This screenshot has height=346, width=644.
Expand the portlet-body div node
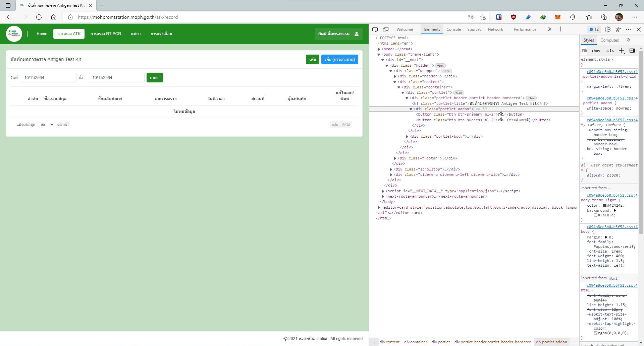tap(407, 137)
